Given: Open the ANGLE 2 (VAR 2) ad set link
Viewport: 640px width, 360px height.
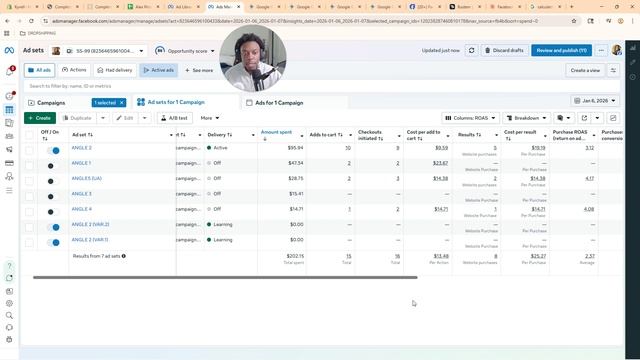Looking at the screenshot, I should coord(90,224).
